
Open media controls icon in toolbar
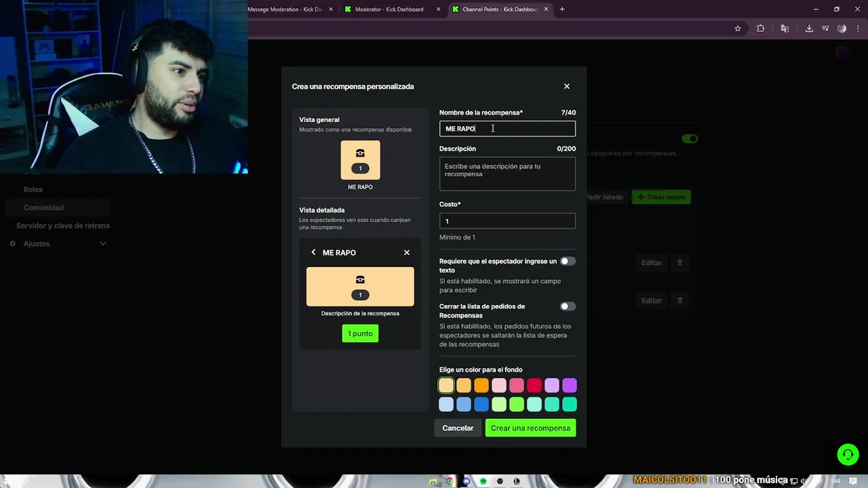pyautogui.click(x=825, y=28)
